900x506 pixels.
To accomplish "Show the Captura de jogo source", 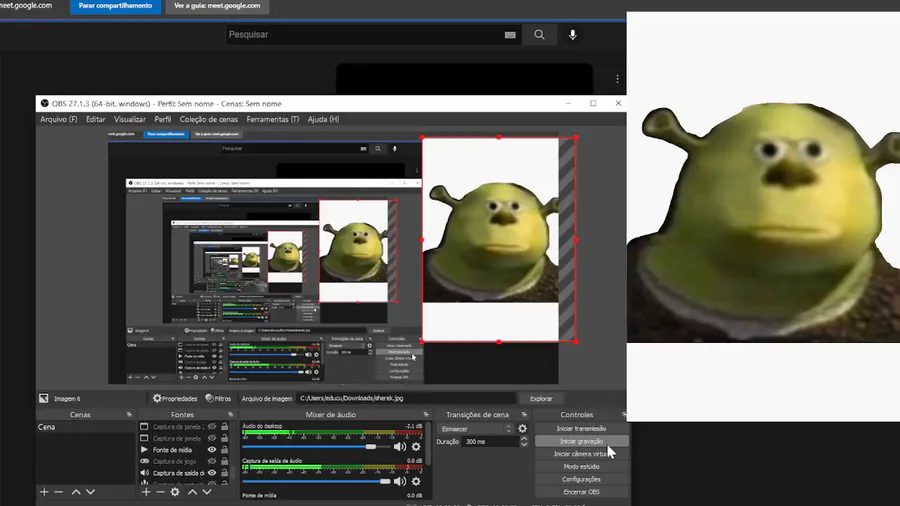I will [x=212, y=461].
